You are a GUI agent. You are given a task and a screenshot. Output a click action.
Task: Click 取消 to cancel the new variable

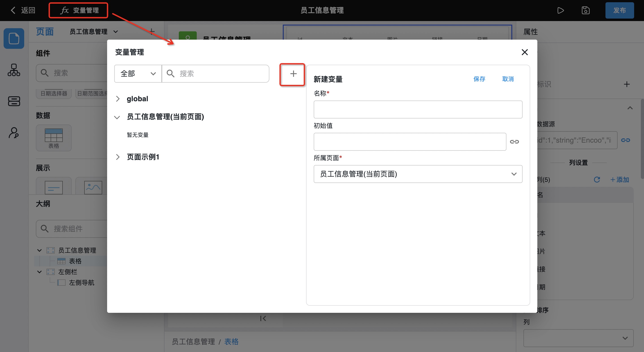[508, 79]
